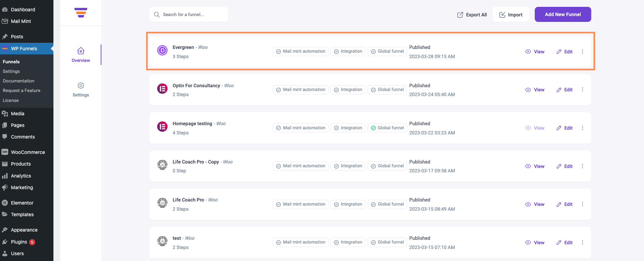Edit the test funnel
Screen dimensions: 644x261
tap(565, 243)
